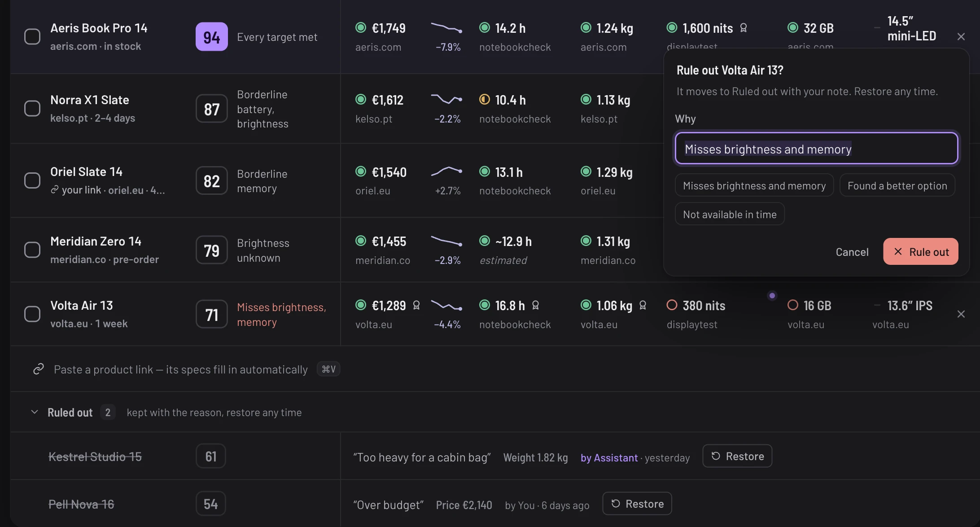Click the score badge 71 for Volta Air 13

click(x=212, y=314)
